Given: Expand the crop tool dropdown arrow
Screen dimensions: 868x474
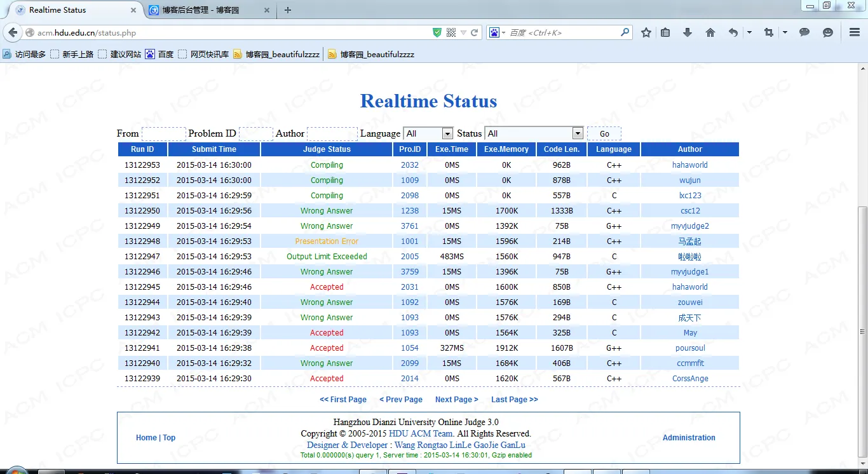Looking at the screenshot, I should 785,32.
